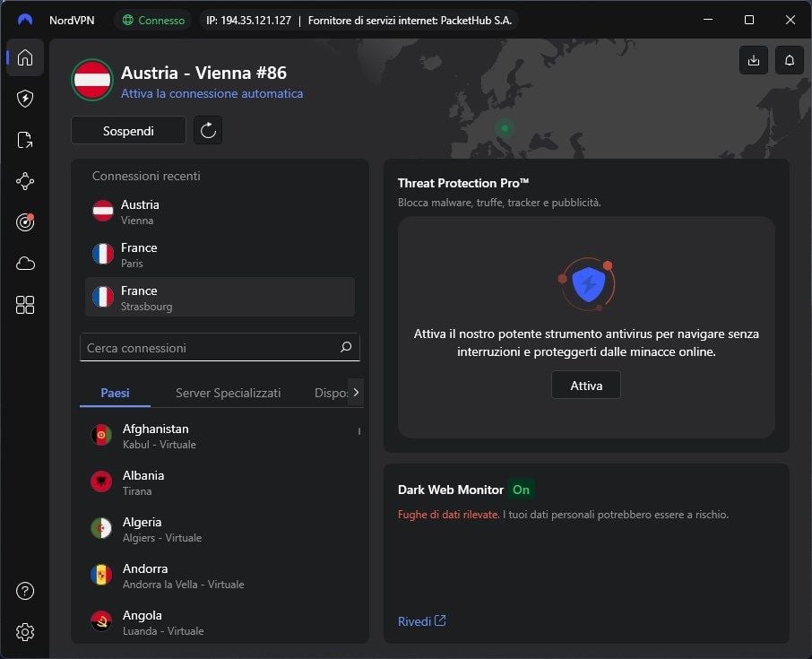This screenshot has height=659, width=812.
Task: Click the Connesso status label
Action: tap(161, 21)
